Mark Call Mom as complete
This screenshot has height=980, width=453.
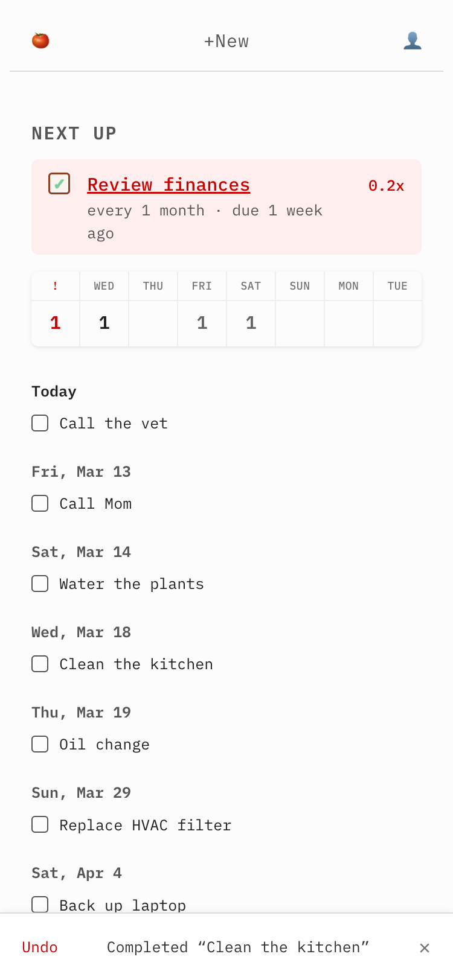click(40, 503)
